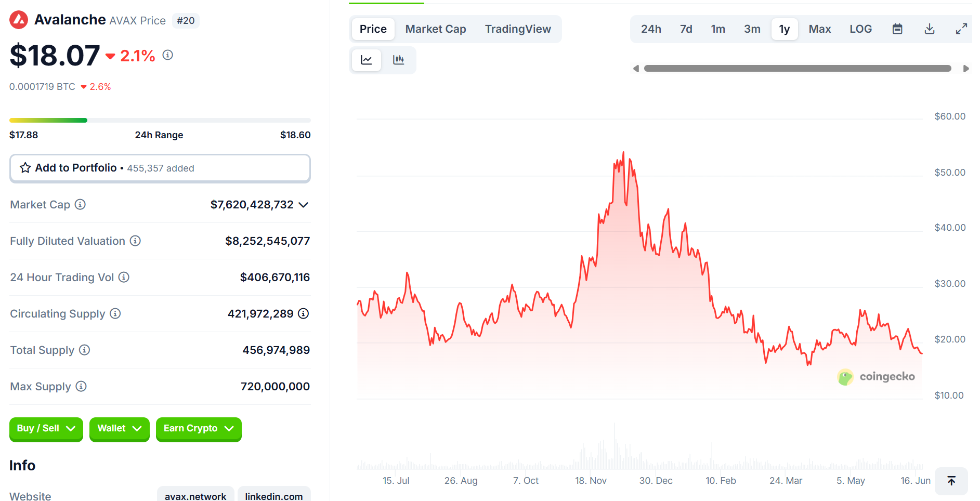Expand Market Cap details chevron

click(304, 205)
